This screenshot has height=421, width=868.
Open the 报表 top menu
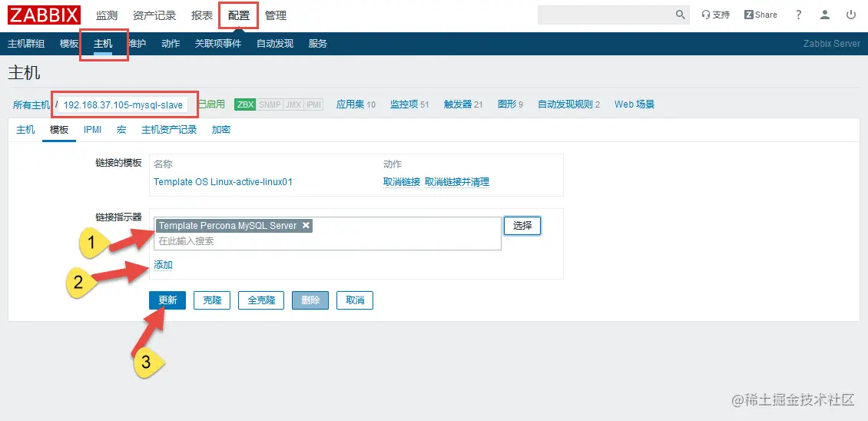point(202,15)
